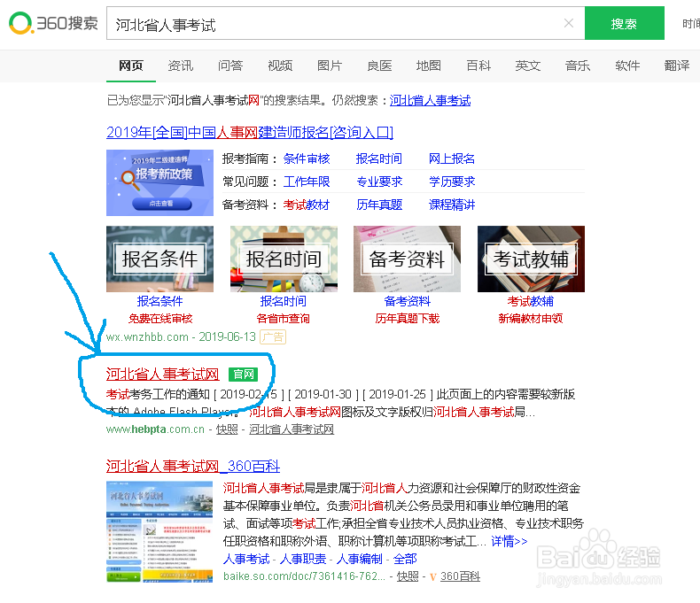The height and width of the screenshot is (603, 700).
Task: Open the 全部 baike sublink
Action: click(x=405, y=559)
